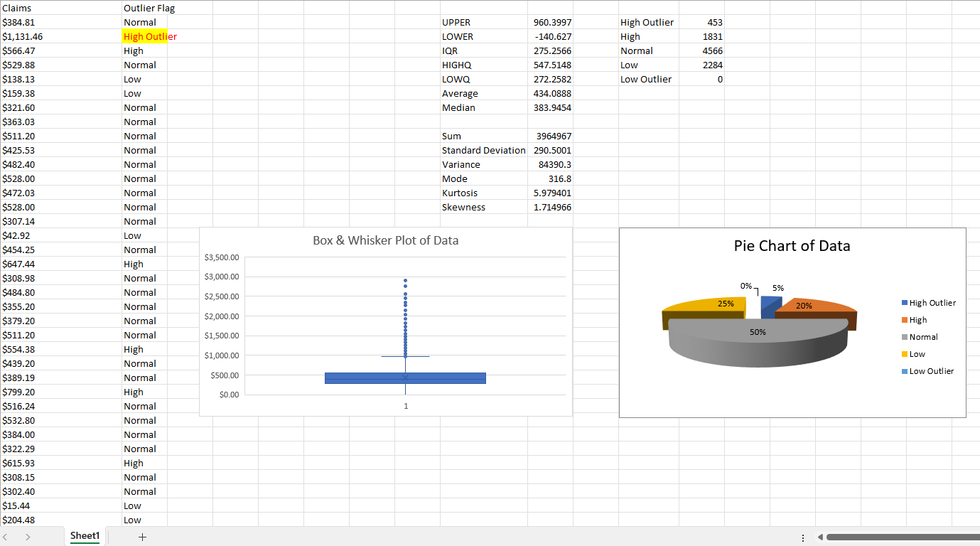Screen dimensions: 980x546
Task: Select the Standard Deviation label cell
Action: [483, 150]
